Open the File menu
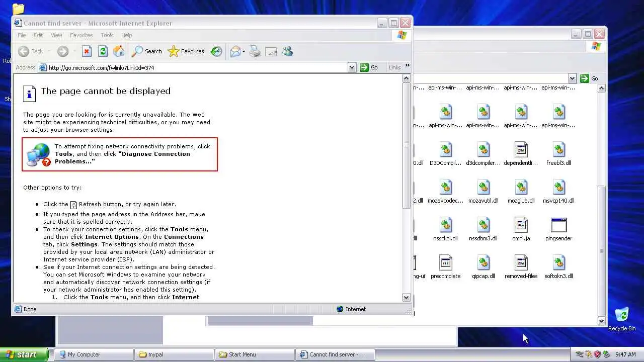Image resolution: width=644 pixels, height=362 pixels. click(22, 35)
